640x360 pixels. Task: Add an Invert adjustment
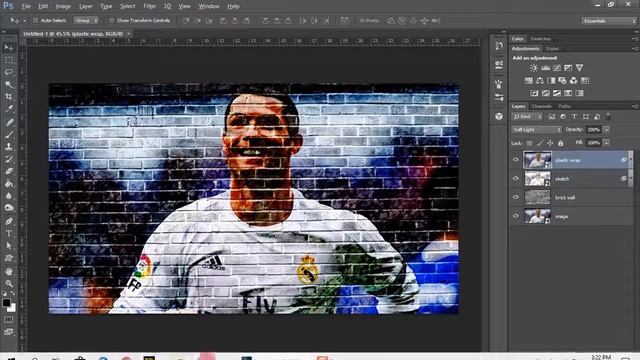tap(534, 93)
